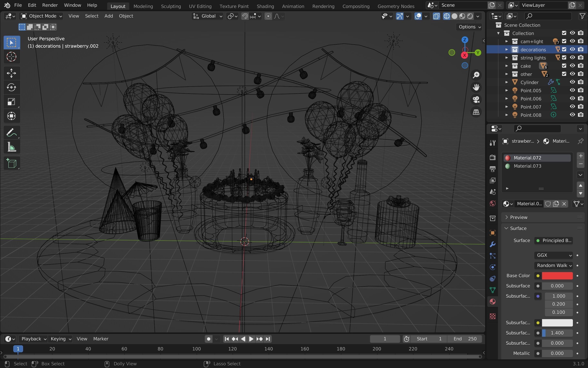This screenshot has height=368, width=588.
Task: Open the Object Constraints properties tab
Action: (492, 279)
